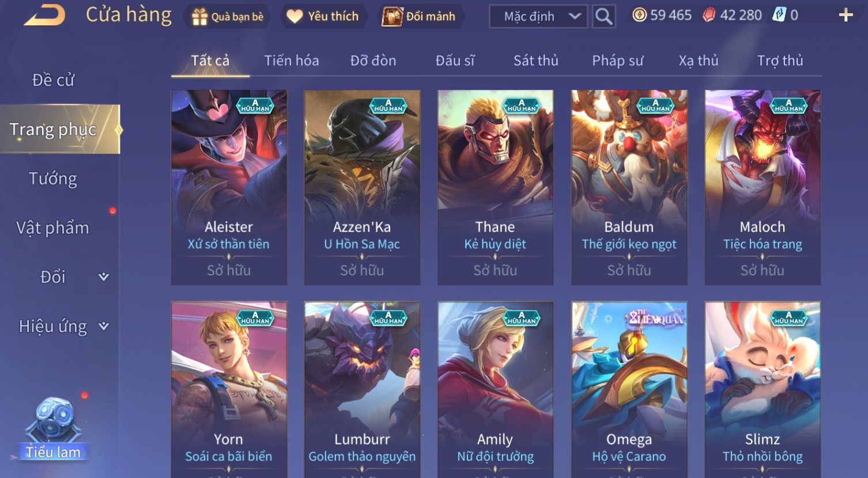This screenshot has height=478, width=868.
Task: Switch to the Sát thủ tab
Action: tap(536, 60)
